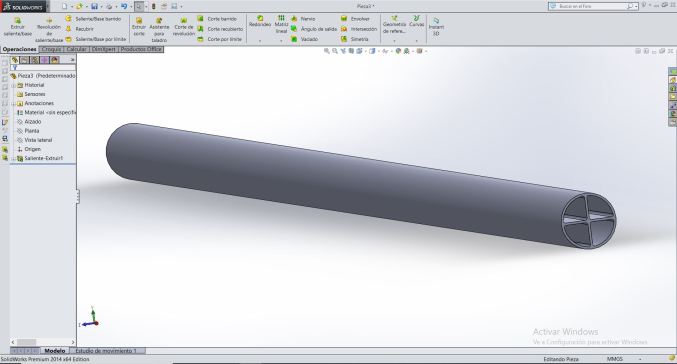Select the Simetría mirror tool
Screen dimensions: 677x364
pos(354,39)
